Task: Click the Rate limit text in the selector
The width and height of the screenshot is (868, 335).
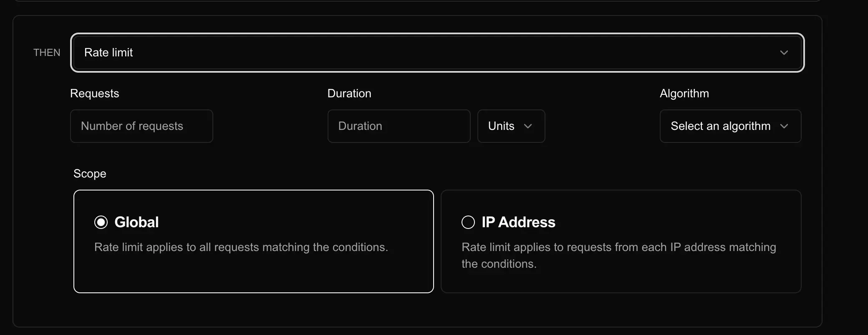Action: pyautogui.click(x=108, y=53)
